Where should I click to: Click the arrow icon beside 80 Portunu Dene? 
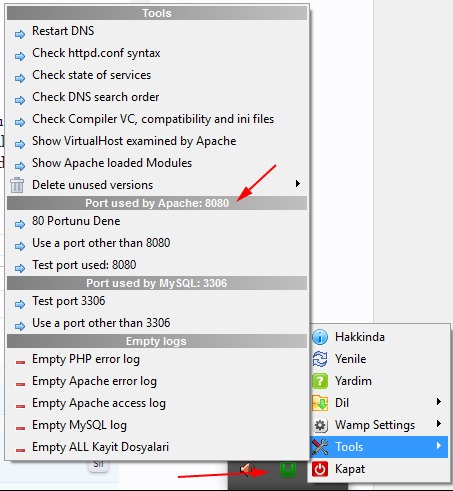[20, 224]
